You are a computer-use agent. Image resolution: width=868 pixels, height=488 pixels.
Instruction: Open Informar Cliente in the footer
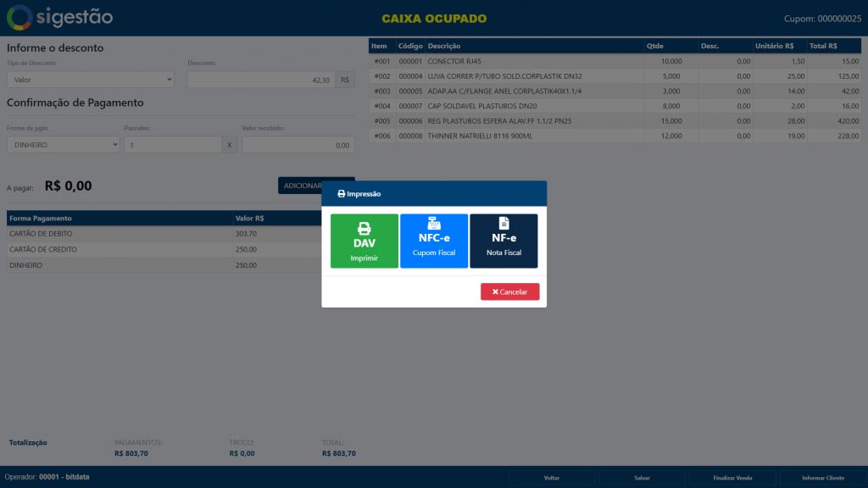[821, 478]
